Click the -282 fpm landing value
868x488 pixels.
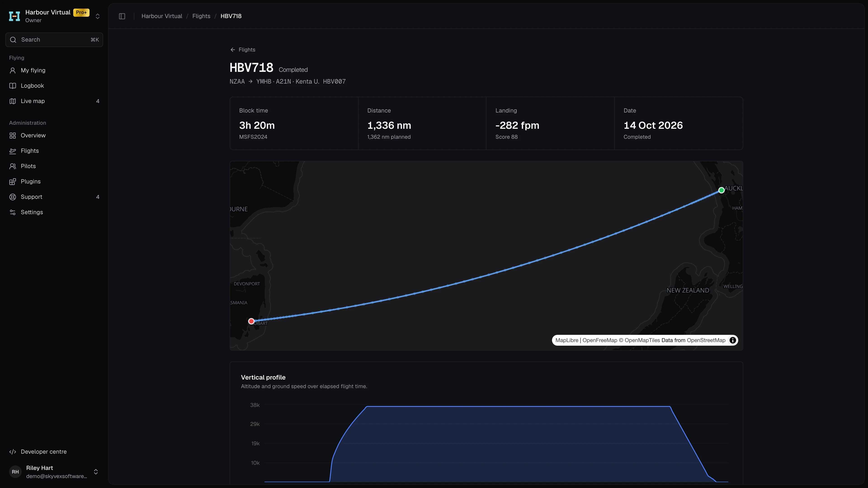(517, 125)
